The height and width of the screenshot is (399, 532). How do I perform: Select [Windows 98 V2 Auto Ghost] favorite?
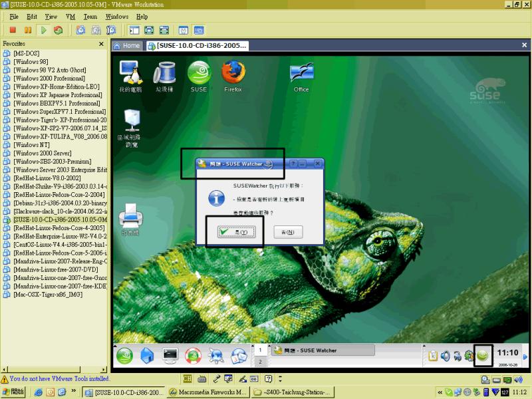pos(49,70)
